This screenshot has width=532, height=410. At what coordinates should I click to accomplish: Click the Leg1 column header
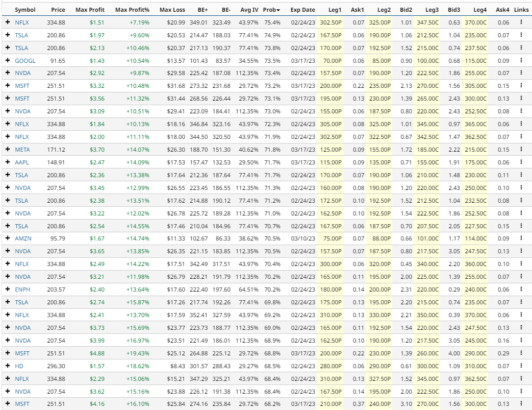coord(335,10)
